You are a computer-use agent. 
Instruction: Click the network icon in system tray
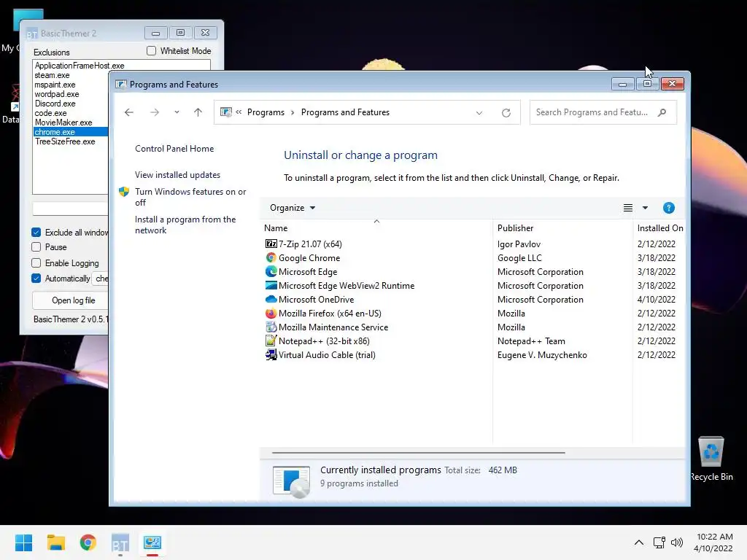point(659,542)
